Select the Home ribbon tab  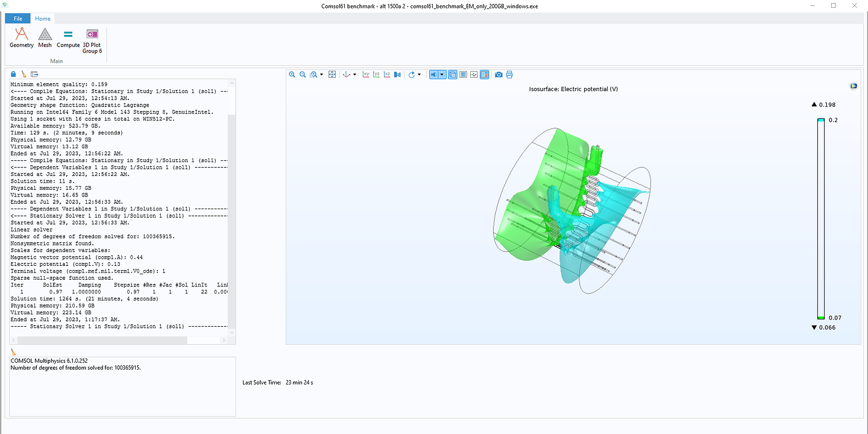(x=43, y=19)
